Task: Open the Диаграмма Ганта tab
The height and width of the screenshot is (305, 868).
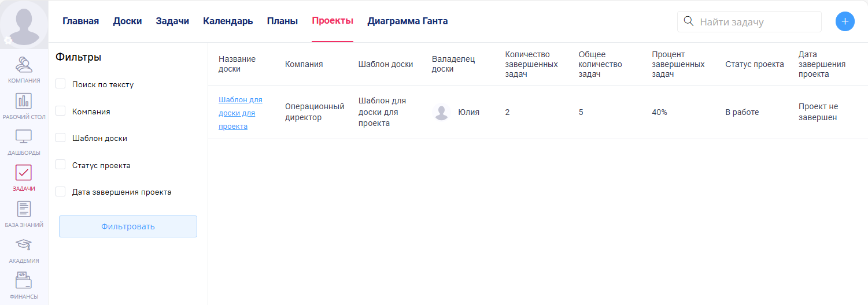Action: 407,21
